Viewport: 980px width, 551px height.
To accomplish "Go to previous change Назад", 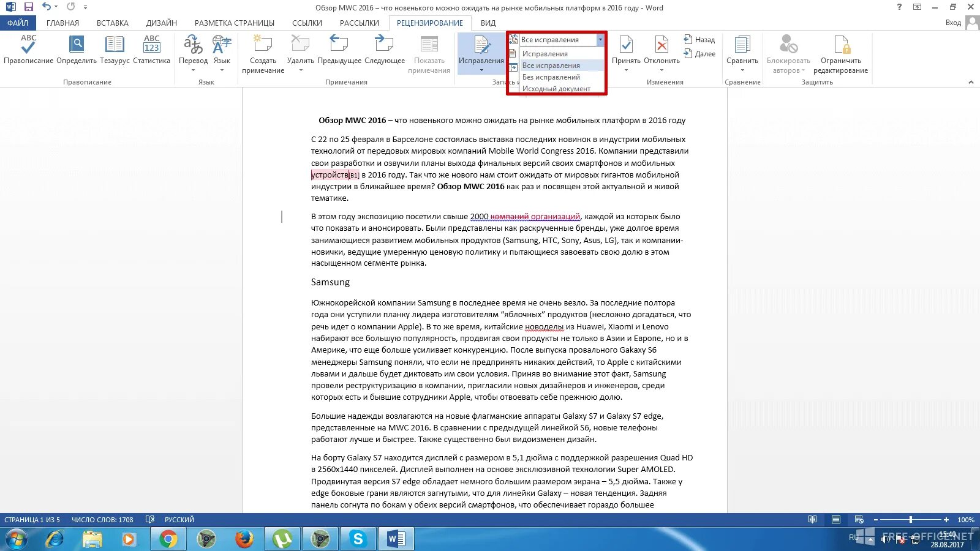I will (x=699, y=39).
